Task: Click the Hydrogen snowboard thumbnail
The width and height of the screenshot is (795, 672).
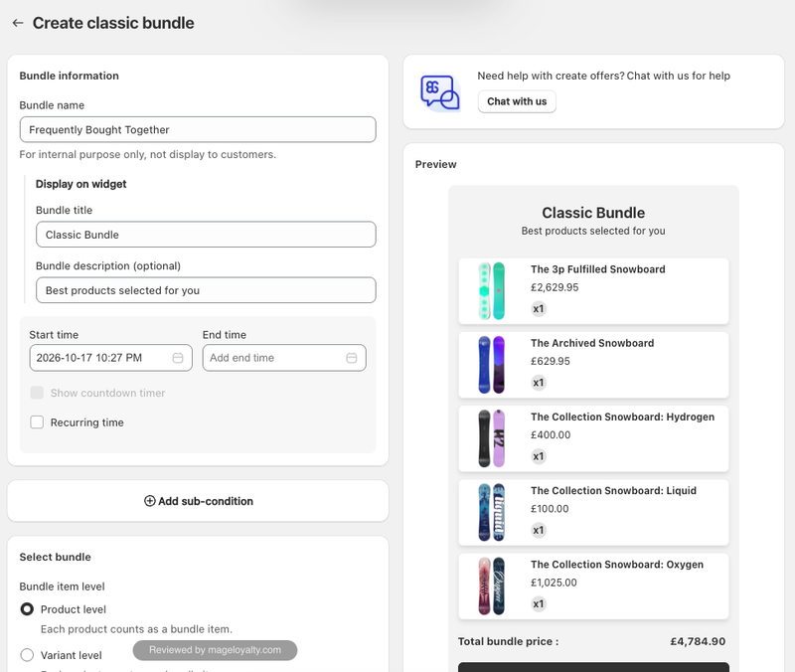Action: (x=492, y=438)
